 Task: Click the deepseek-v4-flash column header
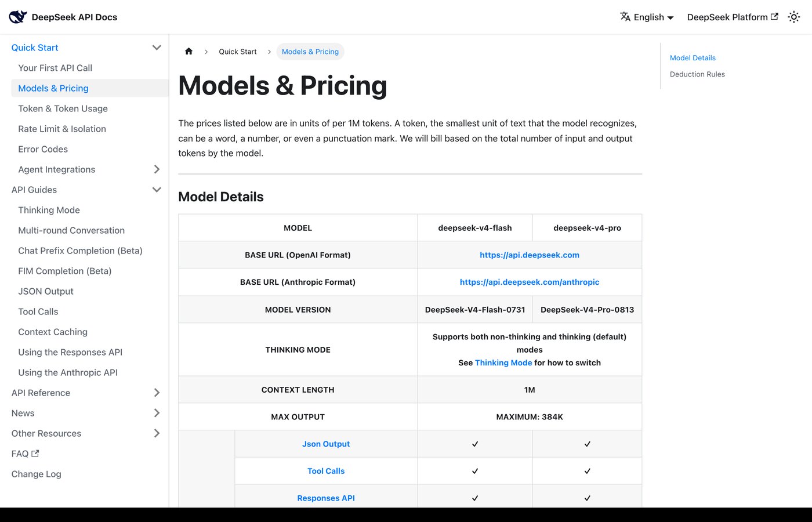(x=475, y=228)
